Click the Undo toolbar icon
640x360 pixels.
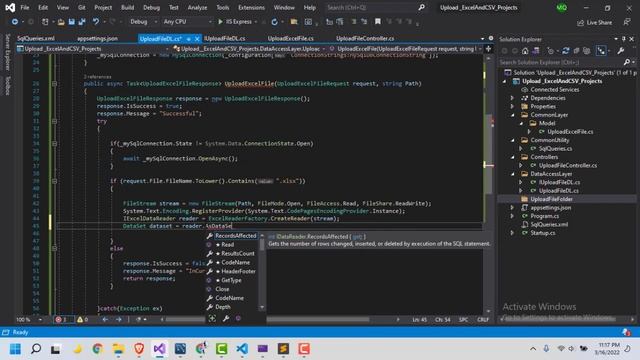96,22
